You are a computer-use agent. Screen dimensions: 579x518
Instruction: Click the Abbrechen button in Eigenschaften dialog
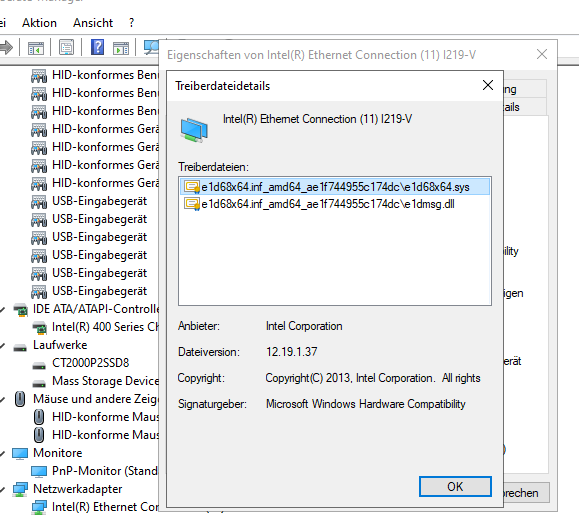pos(527,493)
